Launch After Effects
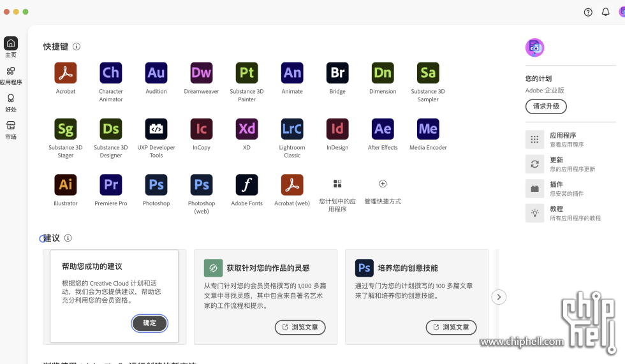 383,129
